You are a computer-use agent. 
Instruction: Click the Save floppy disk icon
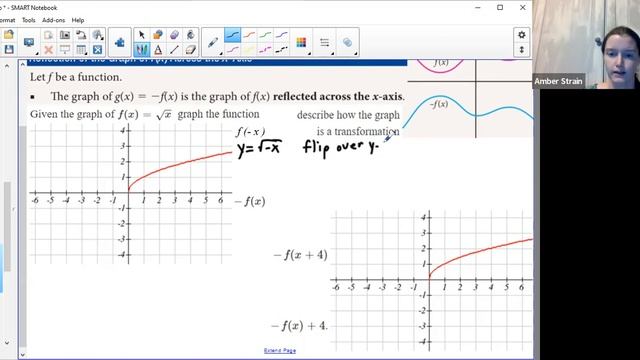(x=9, y=50)
